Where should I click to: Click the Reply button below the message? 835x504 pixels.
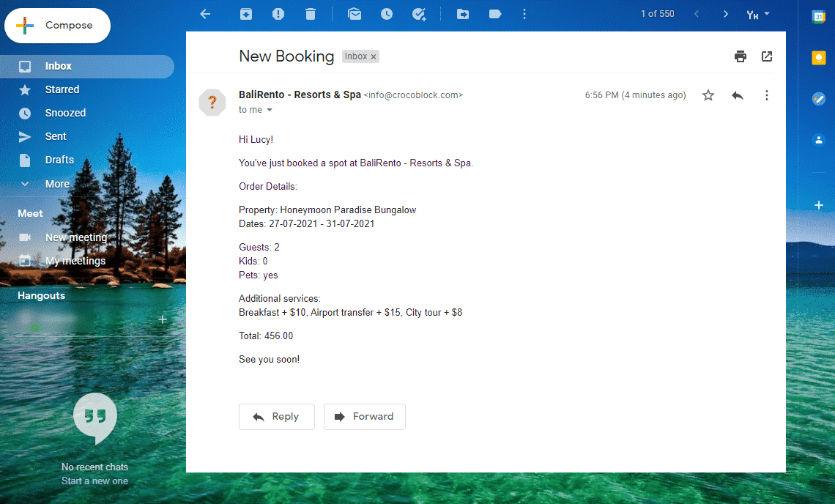click(x=277, y=417)
